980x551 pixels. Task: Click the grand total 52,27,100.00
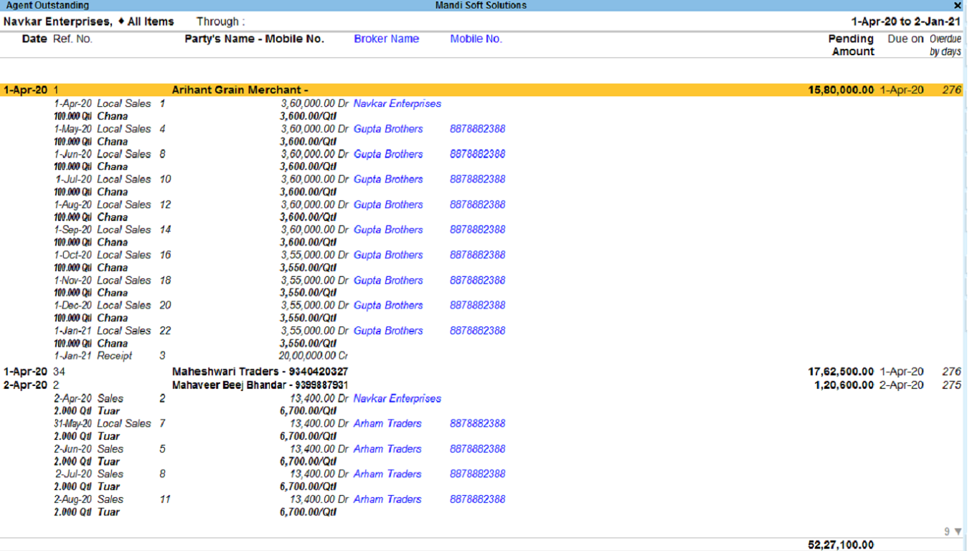(841, 545)
